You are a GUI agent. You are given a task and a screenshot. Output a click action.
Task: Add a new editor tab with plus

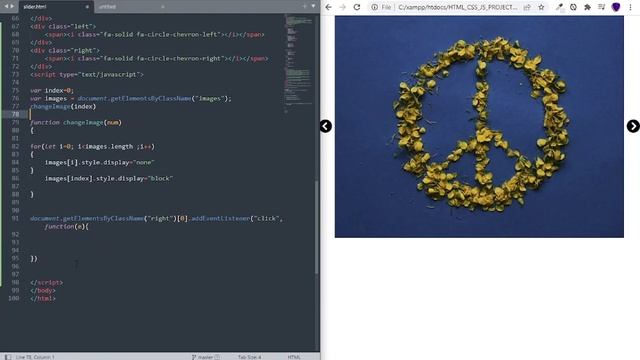(x=304, y=6)
